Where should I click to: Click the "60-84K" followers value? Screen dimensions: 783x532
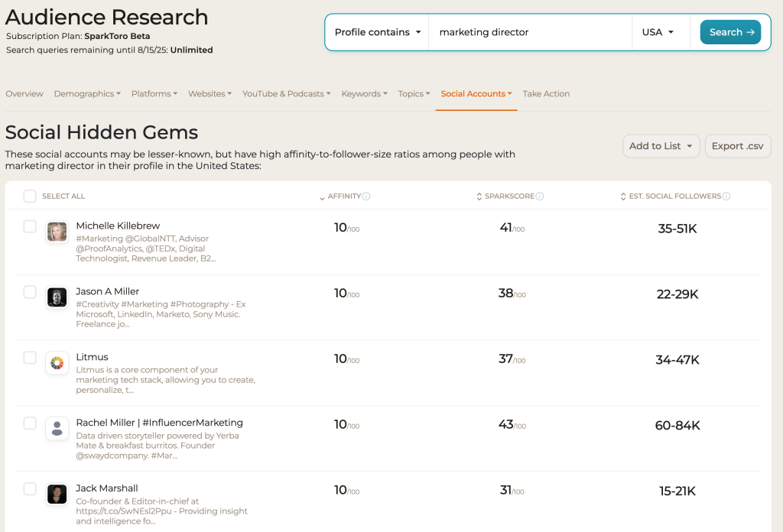[x=677, y=426]
